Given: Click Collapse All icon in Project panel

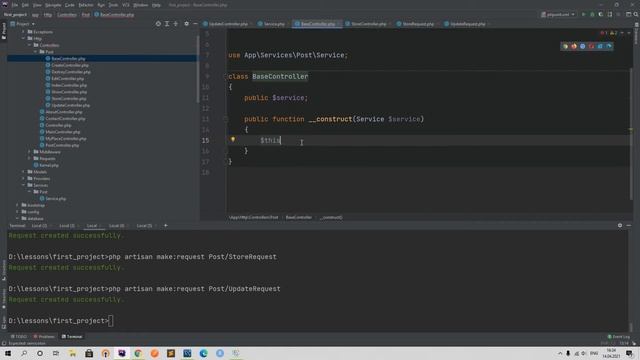Looking at the screenshot, I should [176, 24].
